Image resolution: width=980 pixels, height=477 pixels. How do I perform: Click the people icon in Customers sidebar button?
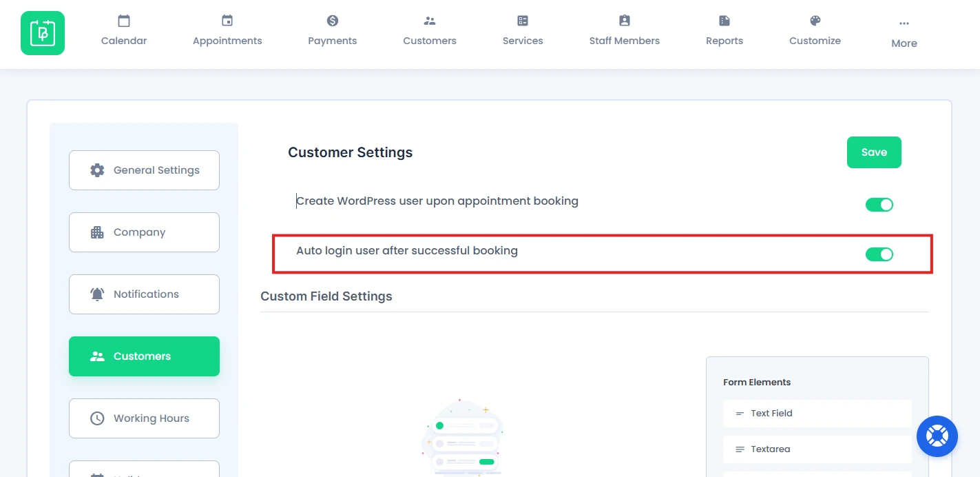click(97, 356)
